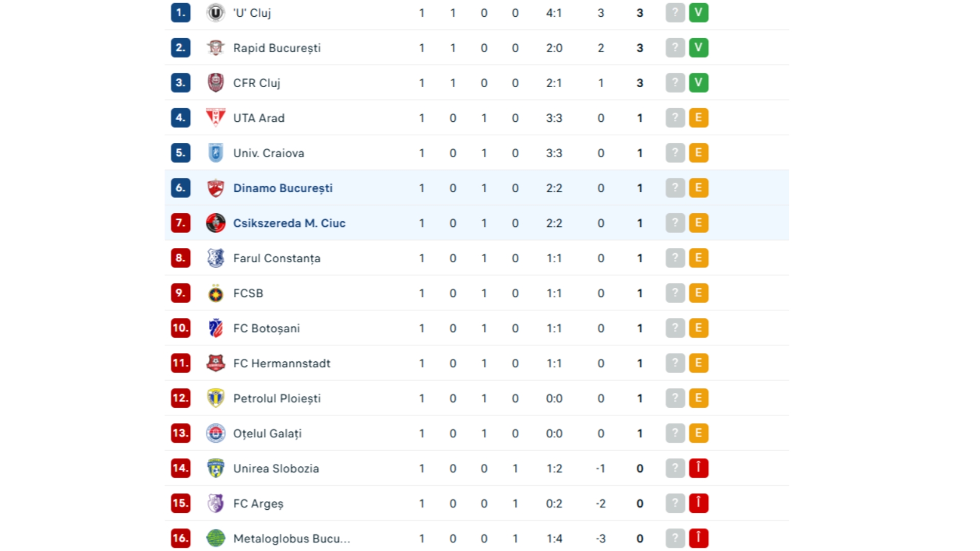This screenshot has width=980, height=551.
Task: Click the gray question mark badge for FC Argeș
Action: click(x=675, y=504)
